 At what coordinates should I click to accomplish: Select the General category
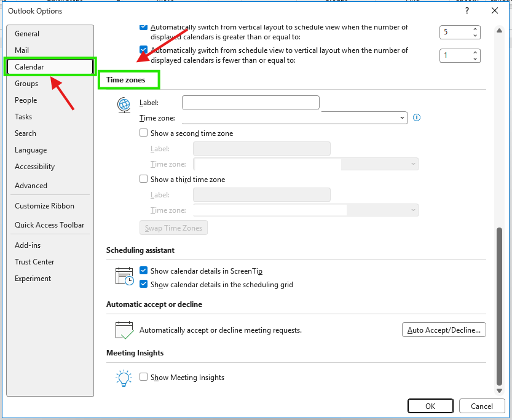click(50, 34)
